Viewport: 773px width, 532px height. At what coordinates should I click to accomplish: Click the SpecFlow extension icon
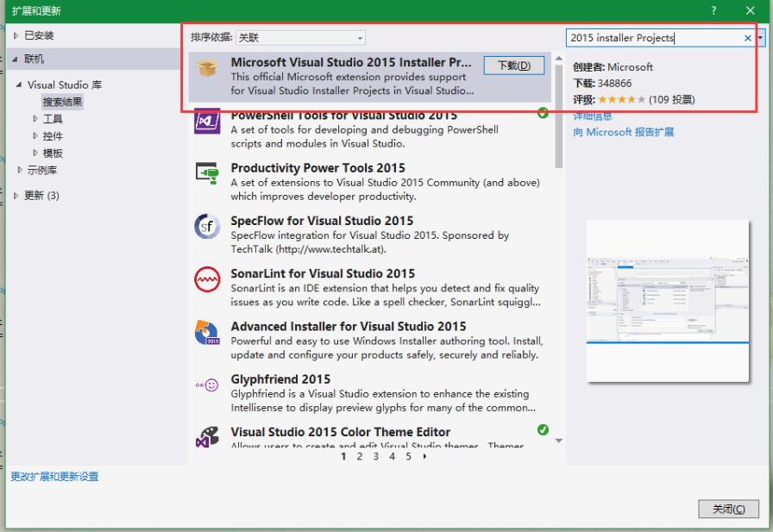206,227
